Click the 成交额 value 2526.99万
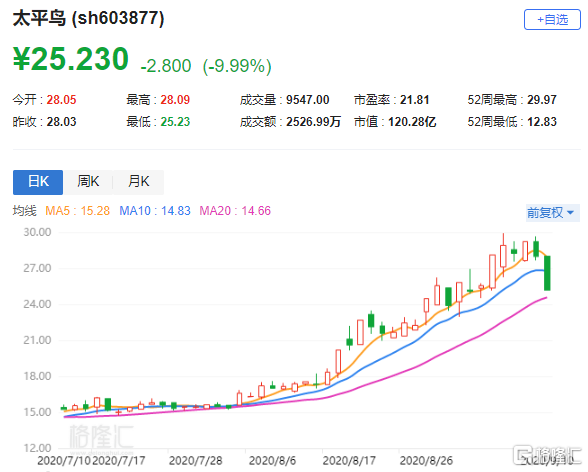This screenshot has height=472, width=588. coord(314,122)
